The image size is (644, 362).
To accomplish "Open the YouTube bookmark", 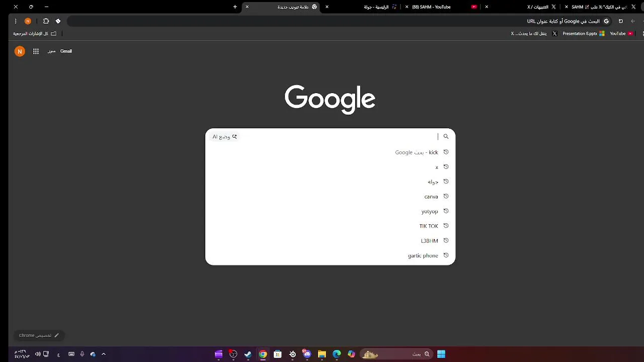I will (621, 34).
